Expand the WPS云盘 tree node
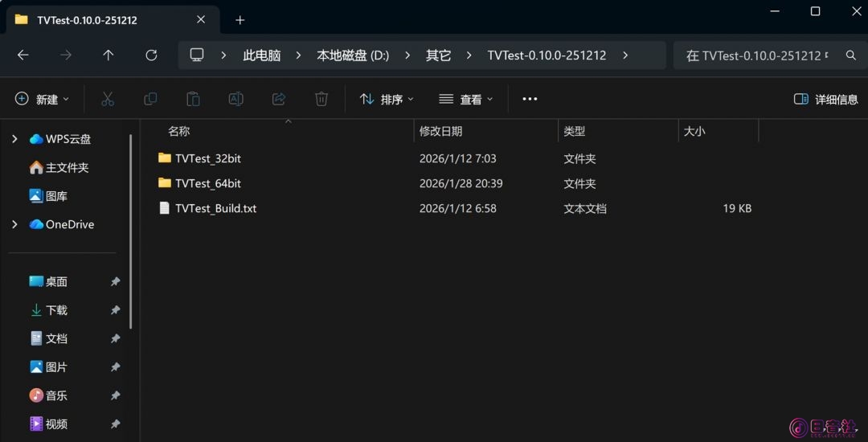This screenshot has width=868, height=442. pyautogui.click(x=14, y=139)
